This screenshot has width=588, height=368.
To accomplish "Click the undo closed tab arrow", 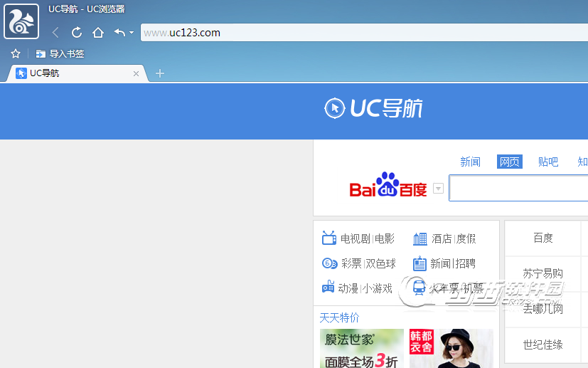I will (x=119, y=33).
